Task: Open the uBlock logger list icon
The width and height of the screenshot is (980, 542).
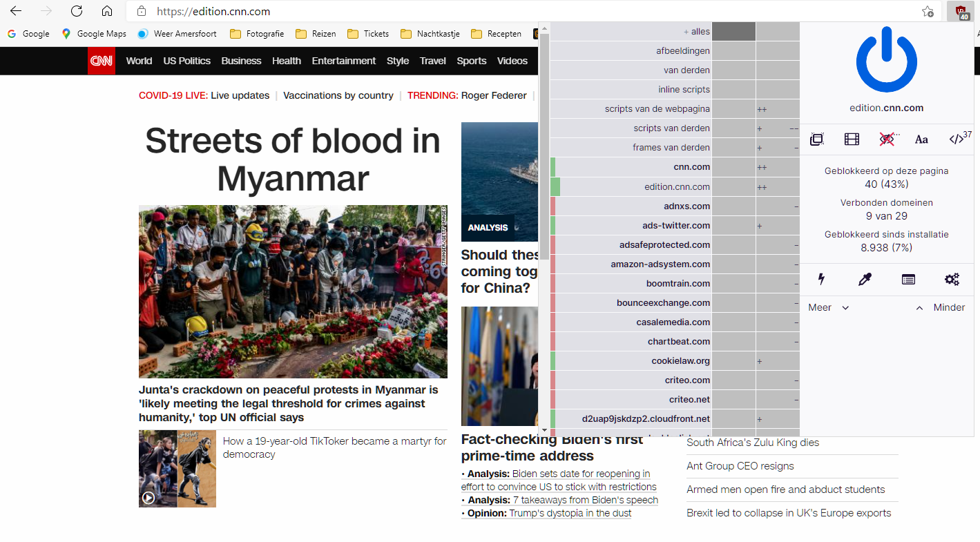Action: (908, 279)
